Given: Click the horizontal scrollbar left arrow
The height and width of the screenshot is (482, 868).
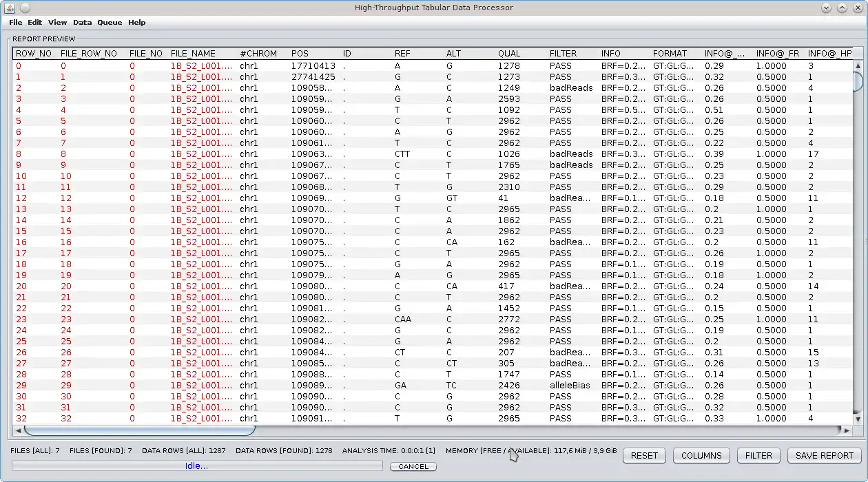Looking at the screenshot, I should pos(19,430).
